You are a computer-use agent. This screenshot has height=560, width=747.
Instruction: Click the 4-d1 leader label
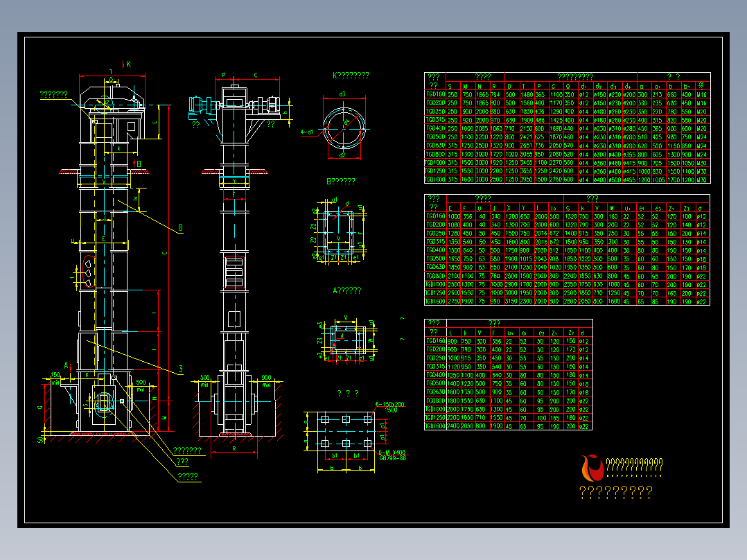[307, 132]
